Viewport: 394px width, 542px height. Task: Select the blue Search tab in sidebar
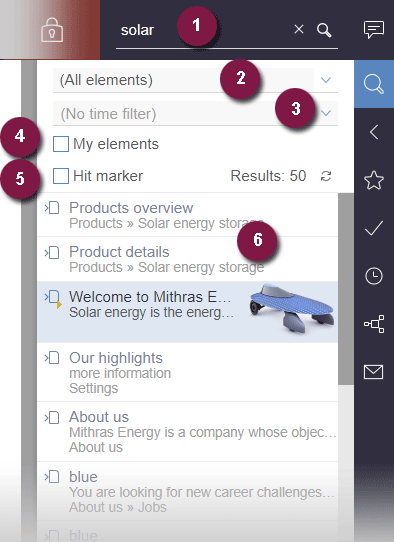click(374, 84)
